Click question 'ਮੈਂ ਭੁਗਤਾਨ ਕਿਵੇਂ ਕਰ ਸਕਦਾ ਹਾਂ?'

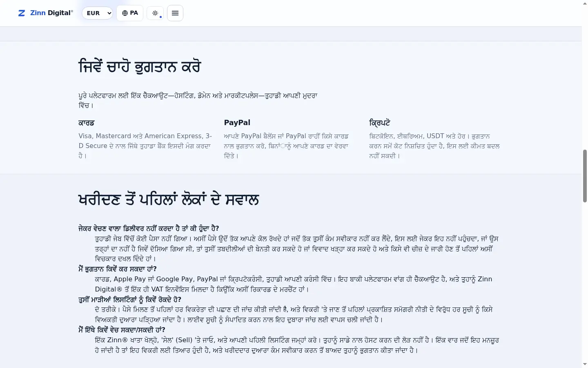click(118, 269)
